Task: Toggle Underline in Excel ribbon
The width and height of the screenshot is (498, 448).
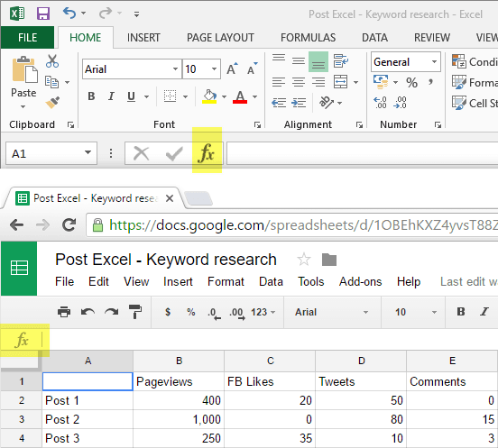Action: tap(131, 96)
